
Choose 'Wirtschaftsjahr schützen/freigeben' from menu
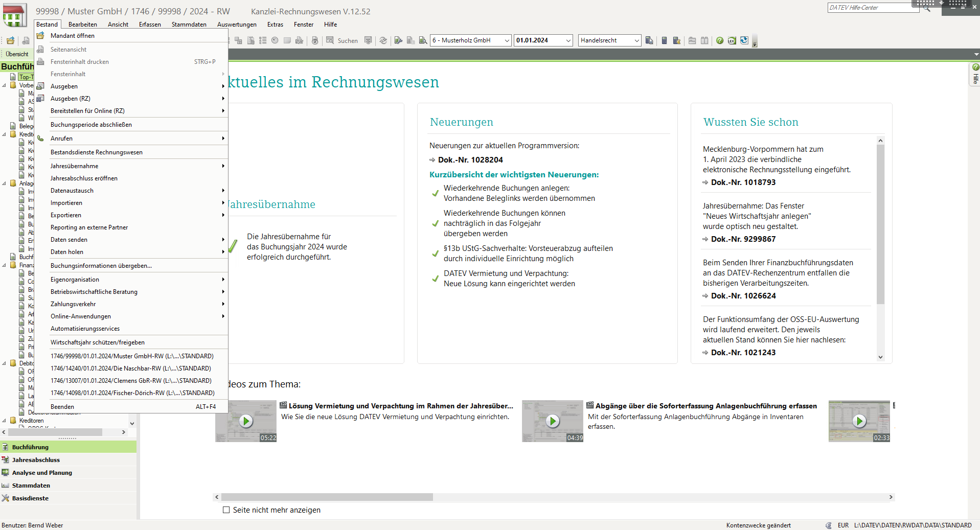click(97, 342)
